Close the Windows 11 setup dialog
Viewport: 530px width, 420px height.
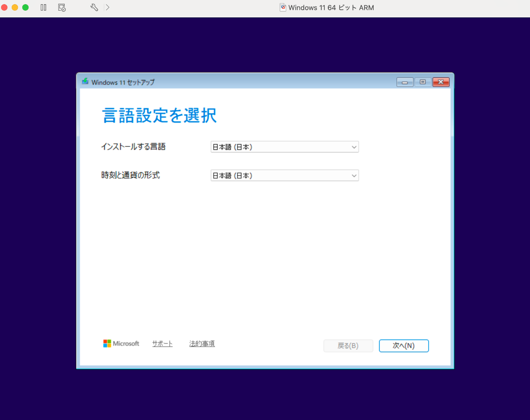(x=441, y=82)
